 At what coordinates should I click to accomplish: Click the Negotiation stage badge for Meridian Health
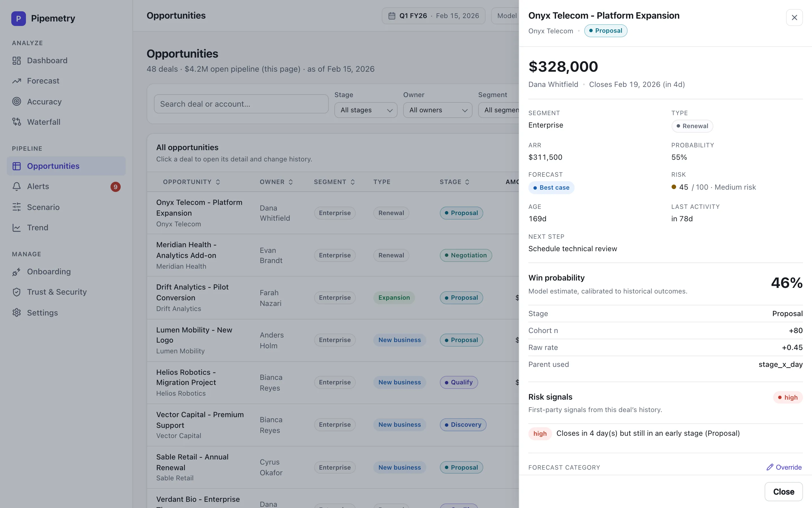click(x=466, y=255)
